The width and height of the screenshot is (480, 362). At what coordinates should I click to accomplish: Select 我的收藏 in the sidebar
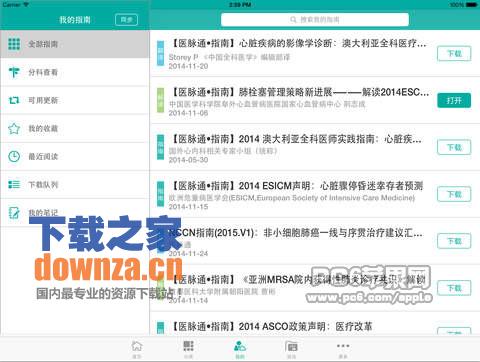(75, 128)
